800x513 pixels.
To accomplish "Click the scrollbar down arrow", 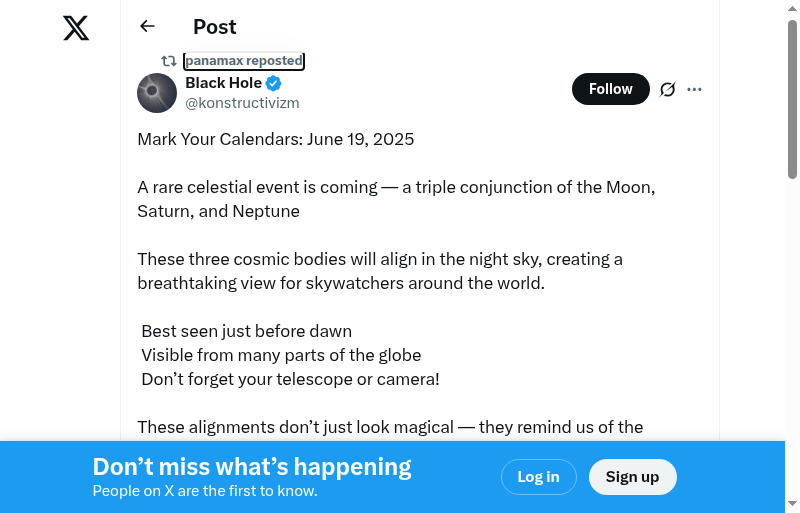I will tap(792, 503).
